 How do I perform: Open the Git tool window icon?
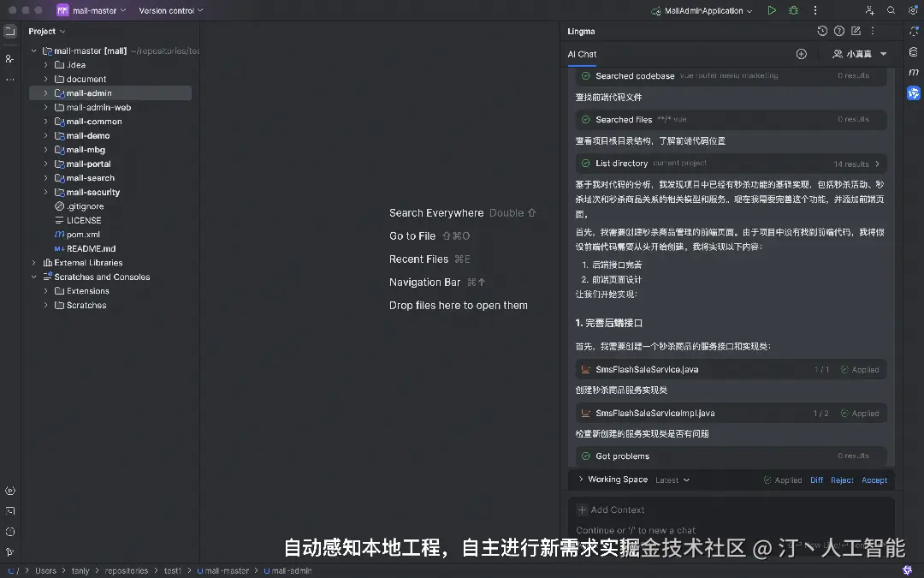click(x=10, y=552)
